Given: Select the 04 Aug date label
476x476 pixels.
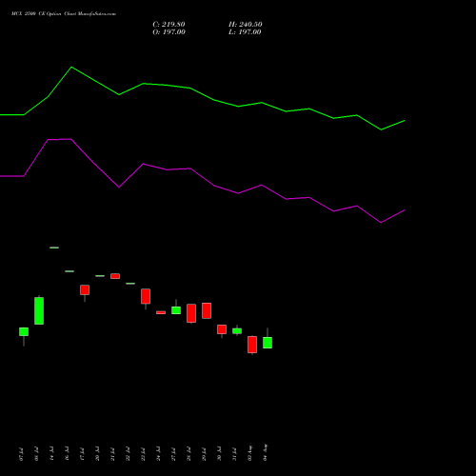Looking at the screenshot, I should pos(266,452).
